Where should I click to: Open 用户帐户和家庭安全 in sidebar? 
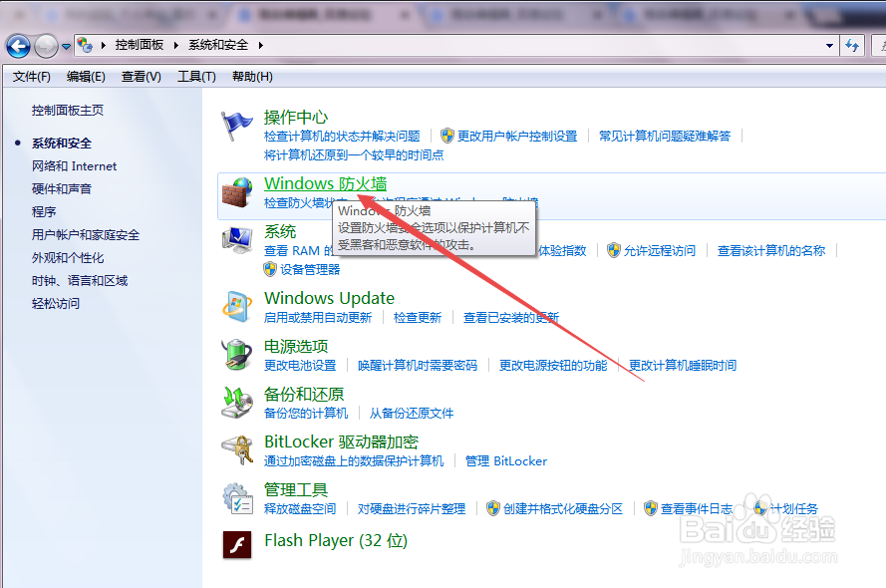coord(86,235)
